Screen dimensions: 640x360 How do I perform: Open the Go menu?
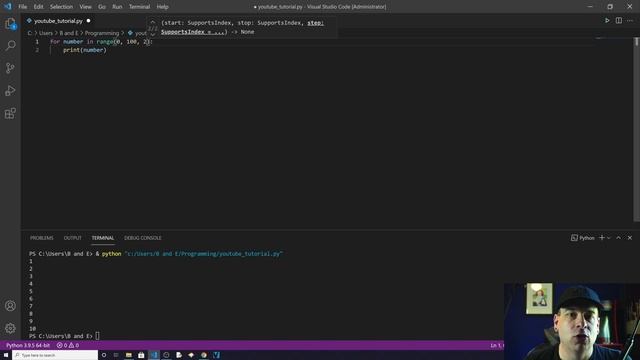point(102,7)
